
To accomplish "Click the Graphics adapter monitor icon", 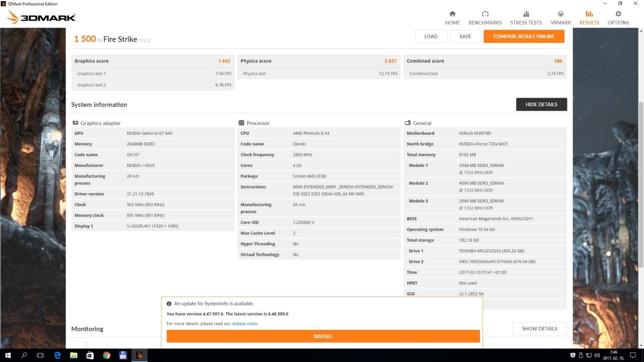I will [75, 123].
